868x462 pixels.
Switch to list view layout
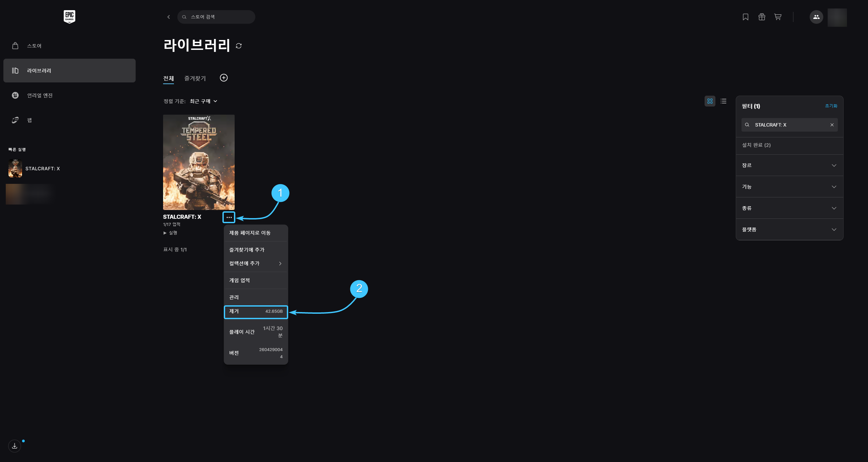[x=723, y=101]
